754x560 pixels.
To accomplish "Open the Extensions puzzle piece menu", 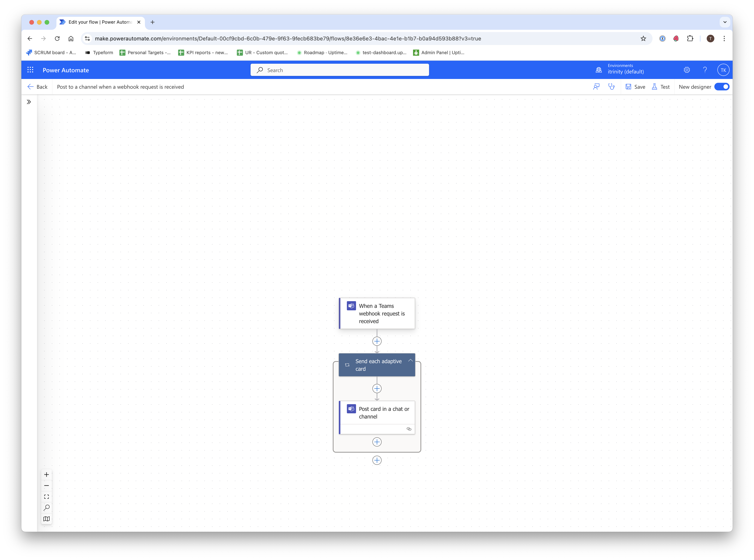I will pos(690,38).
